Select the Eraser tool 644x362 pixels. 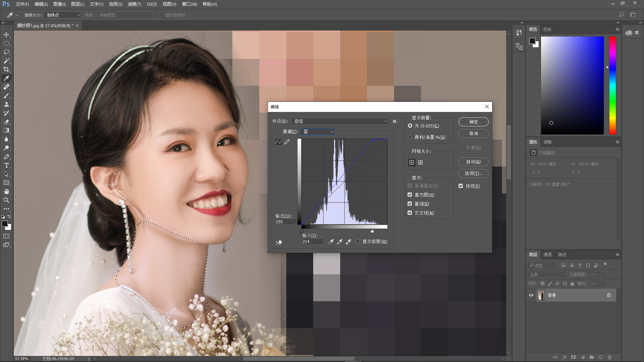[6, 122]
